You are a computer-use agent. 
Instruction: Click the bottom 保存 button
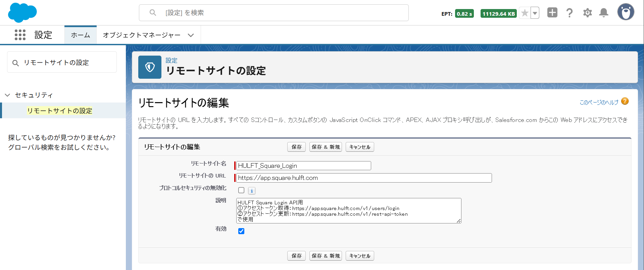click(296, 256)
